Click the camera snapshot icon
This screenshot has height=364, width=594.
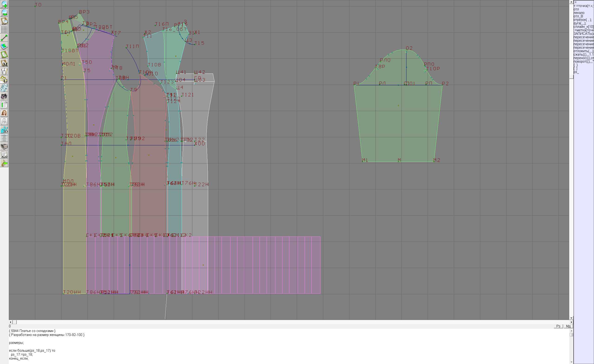[x=4, y=96]
